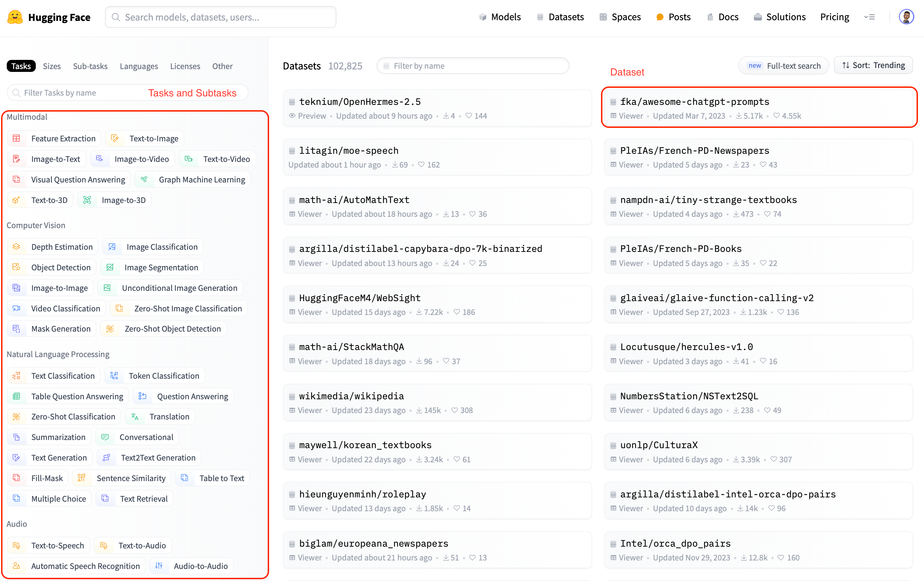Click the Depth Estimation task icon
The image size is (924, 581).
(16, 247)
